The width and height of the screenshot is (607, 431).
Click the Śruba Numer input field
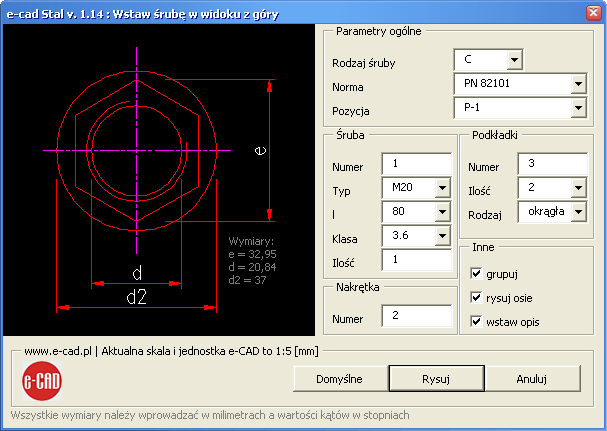(417, 164)
